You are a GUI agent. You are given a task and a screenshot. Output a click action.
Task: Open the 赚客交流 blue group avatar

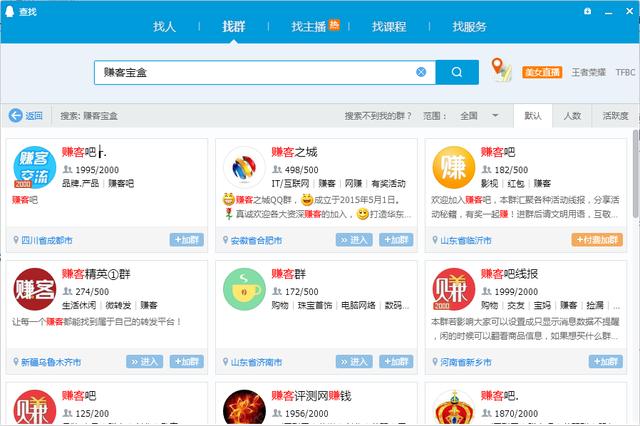pos(34,167)
